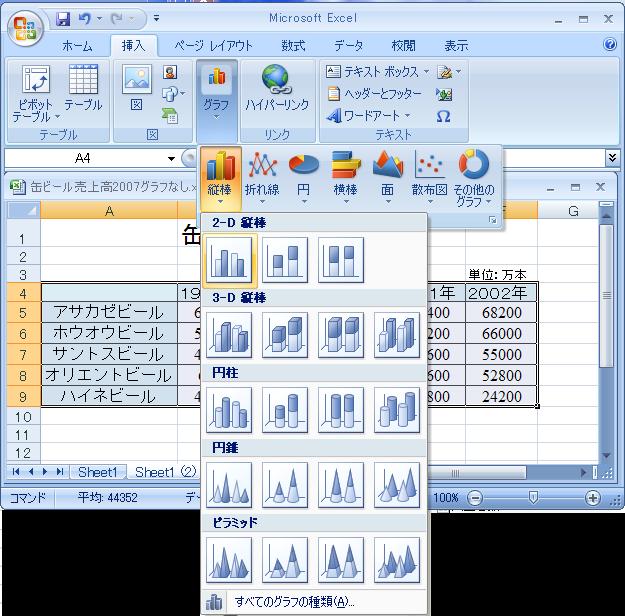Image resolution: width=625 pixels, height=616 pixels.
Task: Open the 折れ線 chart menu
Action: pos(262,177)
